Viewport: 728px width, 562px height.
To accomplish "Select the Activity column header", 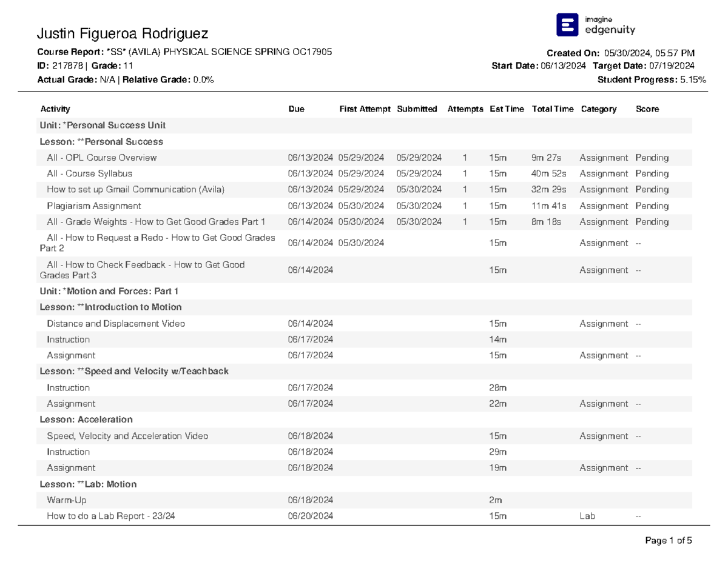I will pos(55,109).
